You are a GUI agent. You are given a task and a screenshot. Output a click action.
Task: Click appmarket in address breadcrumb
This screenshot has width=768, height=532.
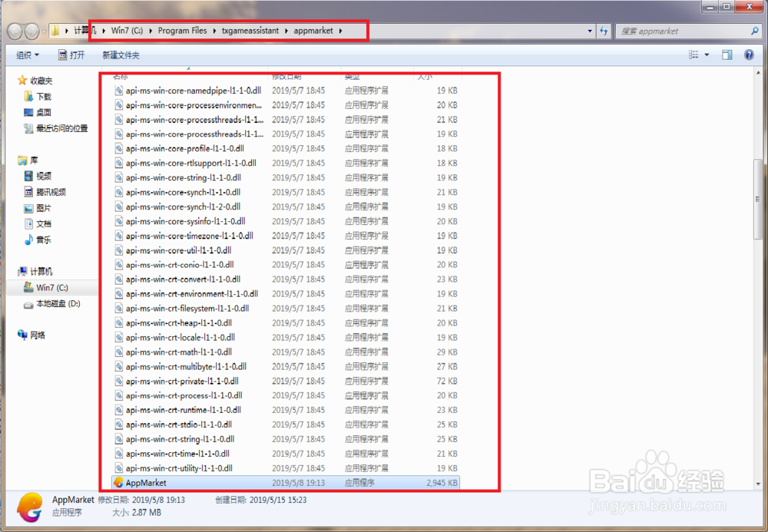313,31
